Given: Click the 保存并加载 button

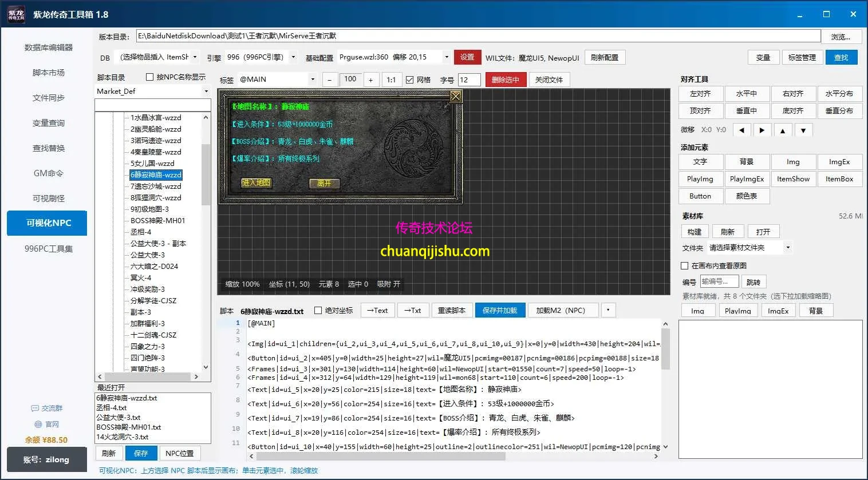Looking at the screenshot, I should (x=499, y=310).
